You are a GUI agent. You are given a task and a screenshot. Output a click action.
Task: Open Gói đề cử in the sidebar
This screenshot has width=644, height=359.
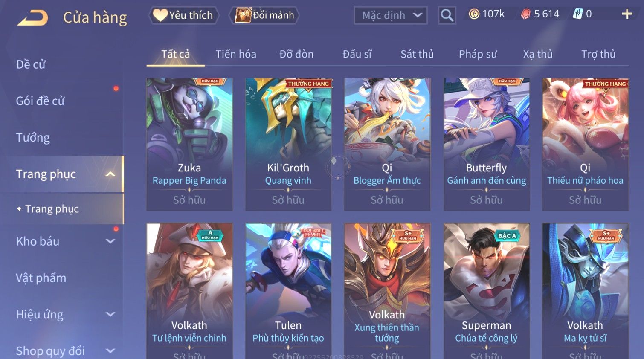coord(41,101)
